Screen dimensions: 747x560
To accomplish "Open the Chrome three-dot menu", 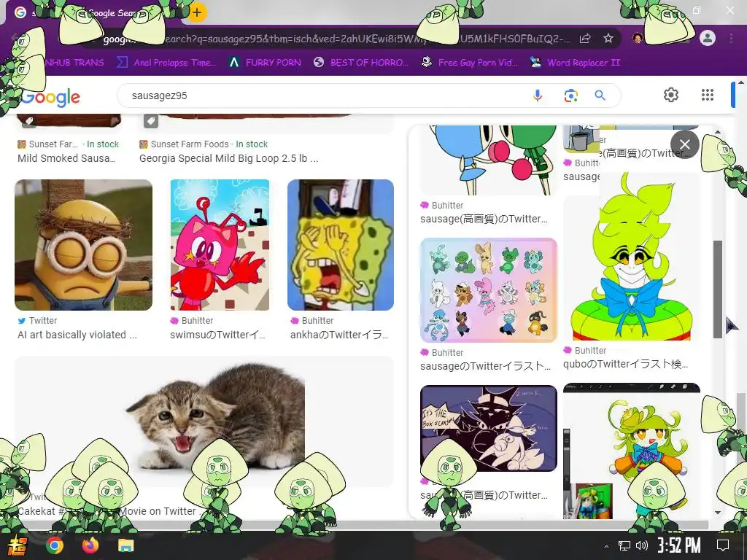I will tap(731, 38).
